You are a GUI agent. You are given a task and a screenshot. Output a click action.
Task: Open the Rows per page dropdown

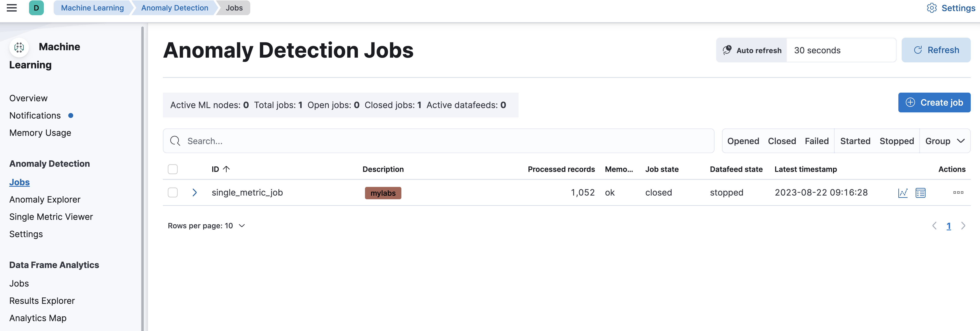[207, 226]
